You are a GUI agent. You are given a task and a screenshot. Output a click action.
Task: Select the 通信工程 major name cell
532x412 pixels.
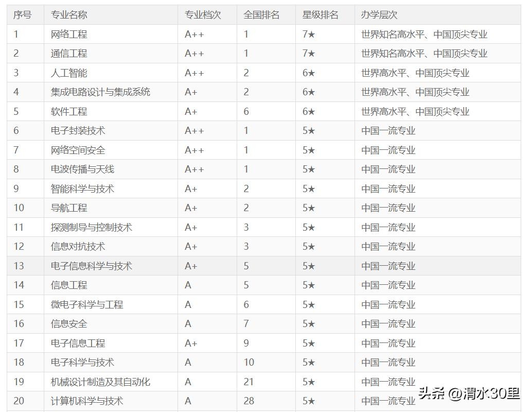[x=69, y=54]
